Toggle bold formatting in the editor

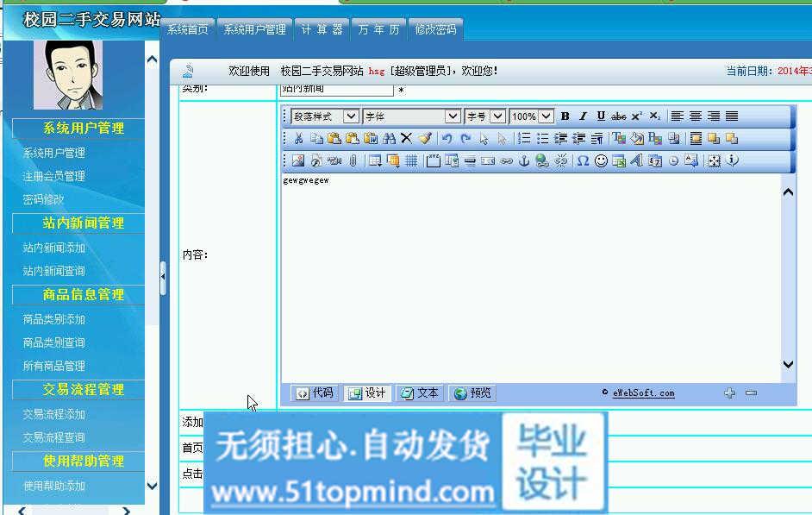click(565, 116)
